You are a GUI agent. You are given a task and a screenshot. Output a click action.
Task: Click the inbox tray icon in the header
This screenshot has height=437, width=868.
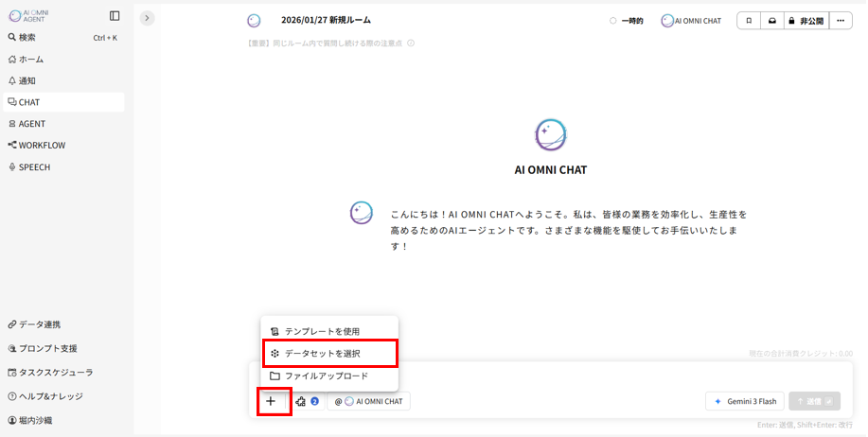(x=772, y=21)
